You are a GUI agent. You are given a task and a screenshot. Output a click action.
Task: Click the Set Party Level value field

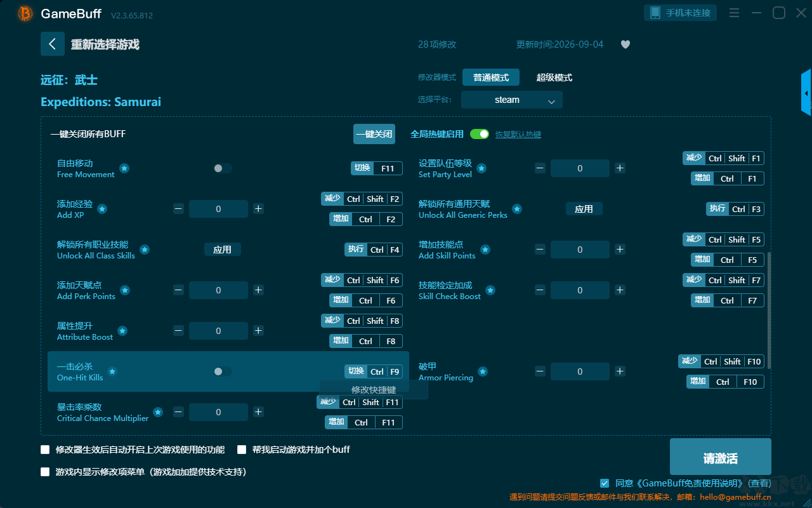(x=580, y=168)
